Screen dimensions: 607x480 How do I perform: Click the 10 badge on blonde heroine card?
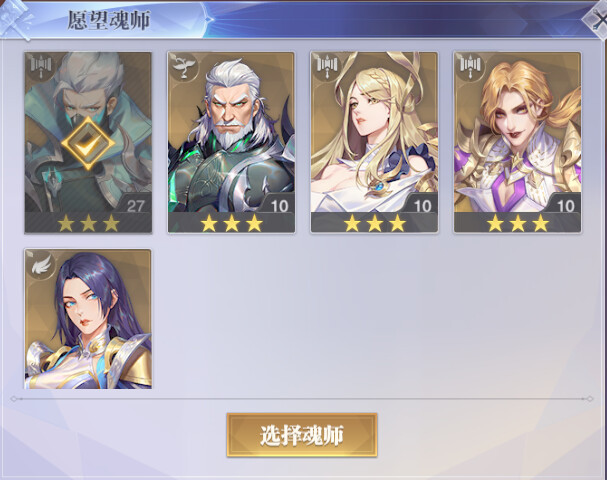click(423, 206)
